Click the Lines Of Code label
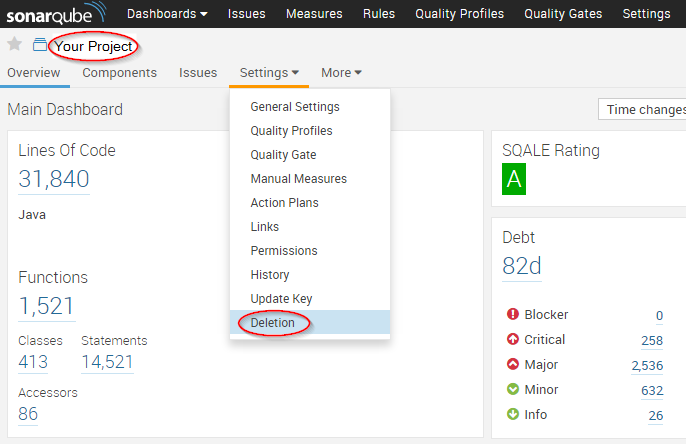686x444 pixels. (66, 150)
